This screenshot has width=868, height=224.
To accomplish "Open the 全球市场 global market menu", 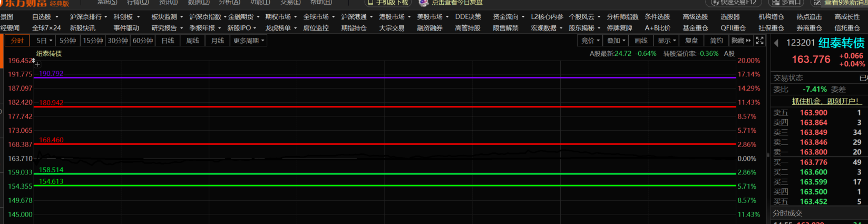I will [x=319, y=17].
